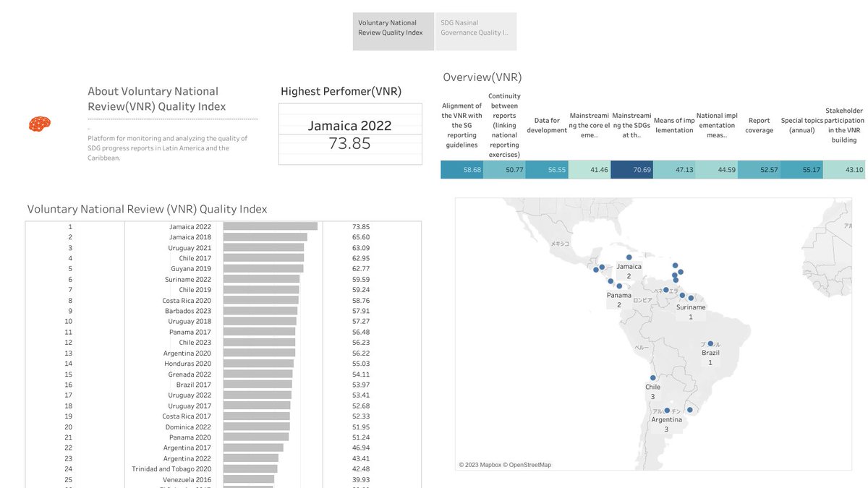This screenshot has width=868, height=488.
Task: Switch to the SDG Nasinal Governance Quality tab
Action: click(476, 31)
